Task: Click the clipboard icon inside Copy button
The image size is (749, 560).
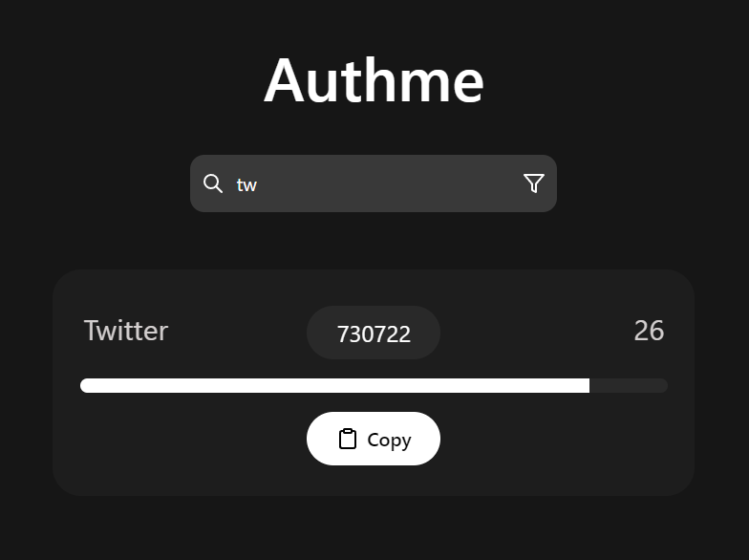Action: coord(348,439)
